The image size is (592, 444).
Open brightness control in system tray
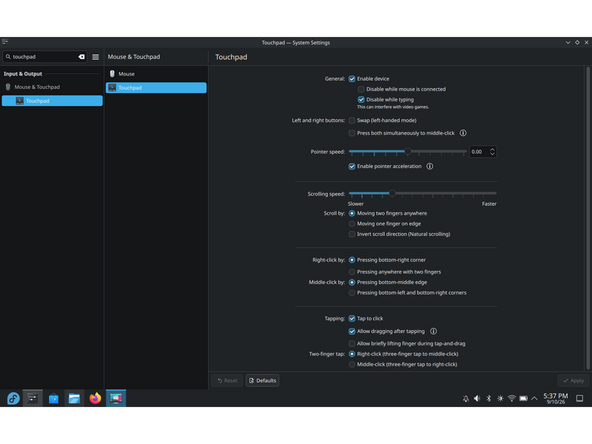click(500, 399)
